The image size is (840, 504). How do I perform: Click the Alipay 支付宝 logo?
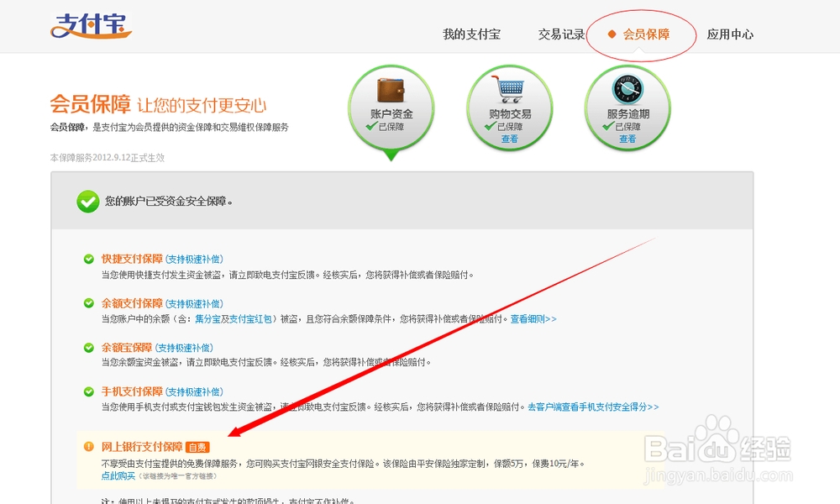[x=91, y=26]
